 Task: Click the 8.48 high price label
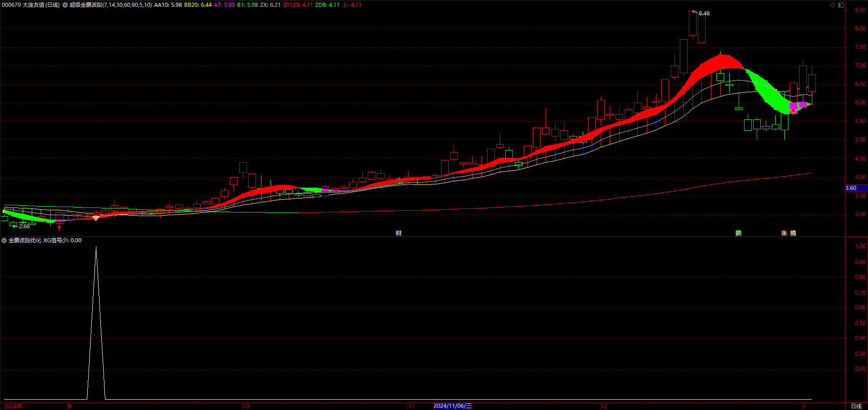pos(704,14)
